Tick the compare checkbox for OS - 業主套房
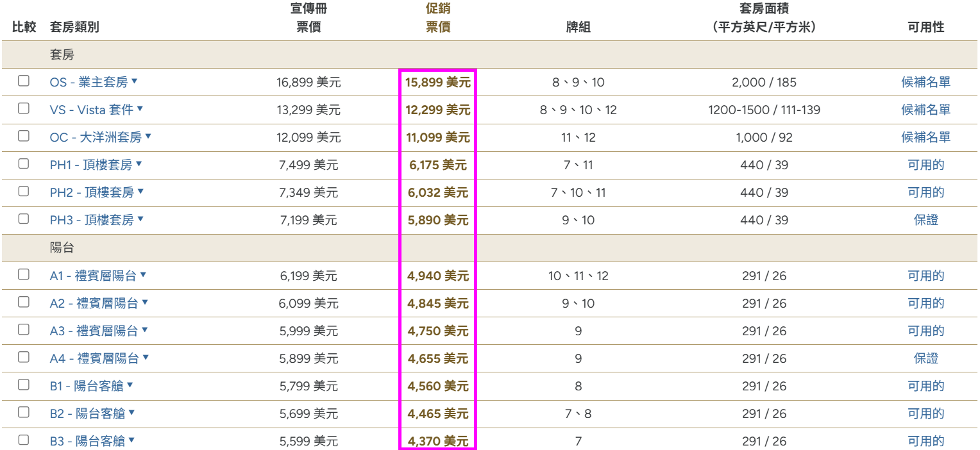Image resolution: width=980 pixels, height=450 pixels. (x=24, y=81)
